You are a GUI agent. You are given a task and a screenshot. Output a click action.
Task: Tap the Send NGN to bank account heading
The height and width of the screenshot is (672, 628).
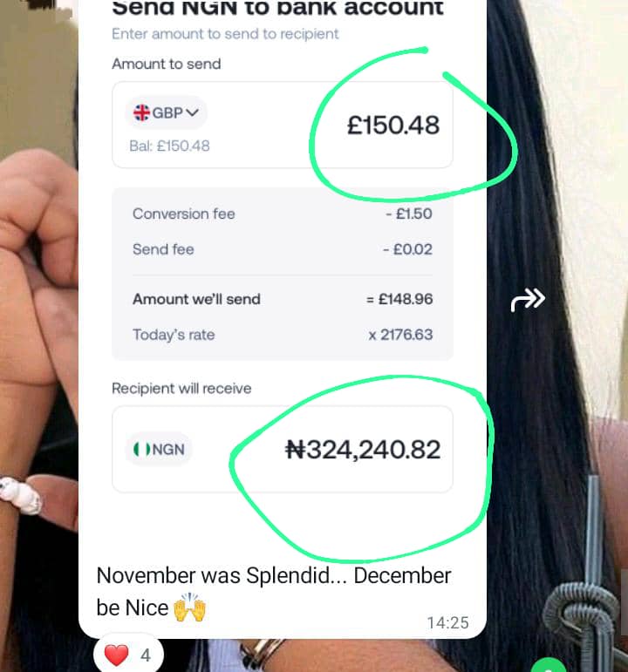point(277,8)
